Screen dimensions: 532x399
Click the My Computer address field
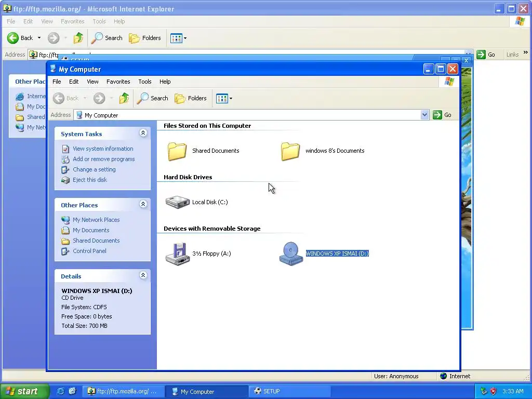click(247, 115)
